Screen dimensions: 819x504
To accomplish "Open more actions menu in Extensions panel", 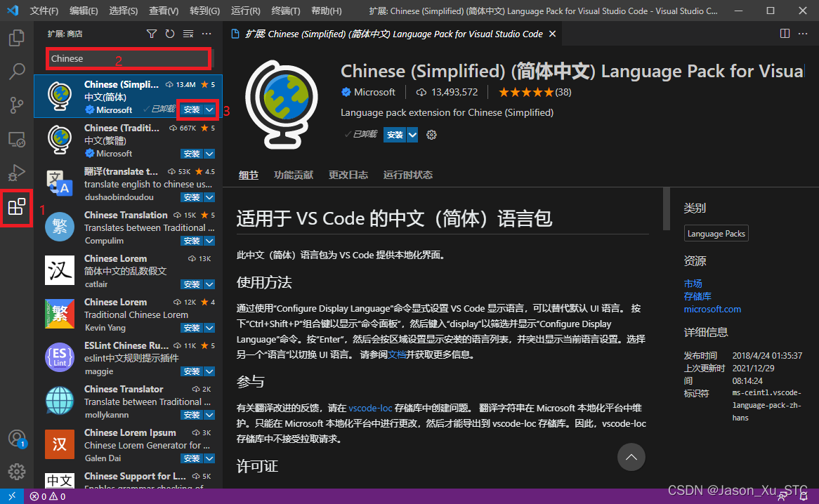I will pos(206,33).
